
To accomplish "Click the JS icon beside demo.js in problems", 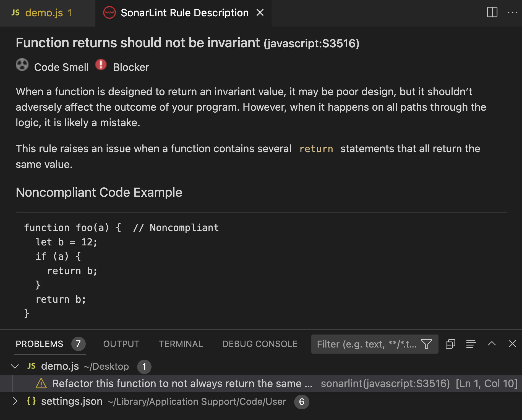I will (x=31, y=366).
